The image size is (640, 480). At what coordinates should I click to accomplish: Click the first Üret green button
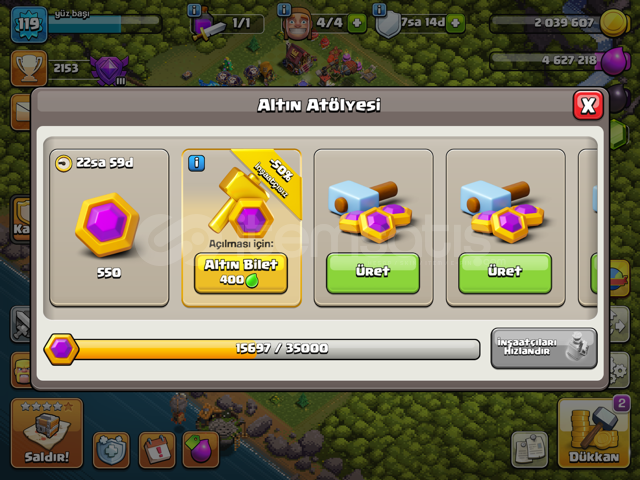(373, 273)
